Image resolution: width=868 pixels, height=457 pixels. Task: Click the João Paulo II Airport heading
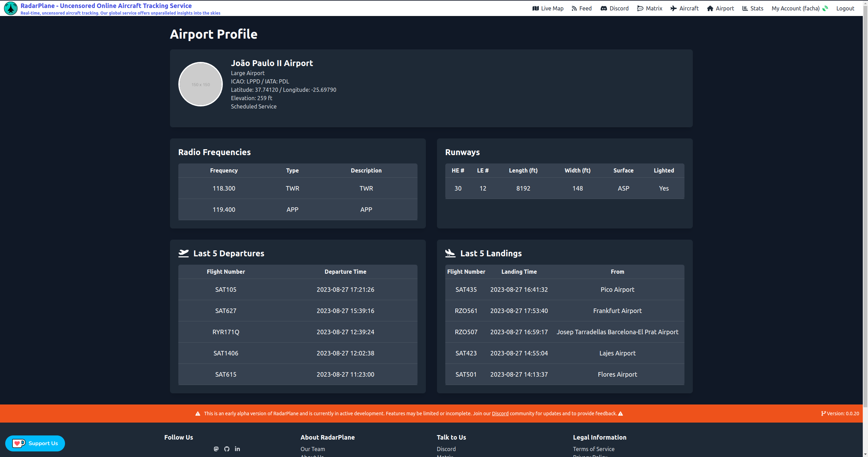click(x=272, y=63)
